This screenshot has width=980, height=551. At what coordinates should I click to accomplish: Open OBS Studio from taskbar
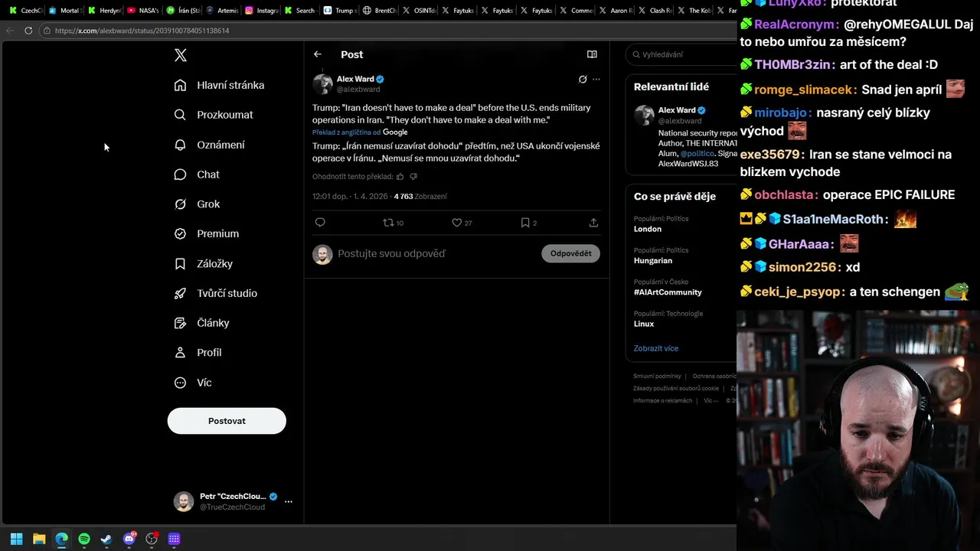click(152, 540)
